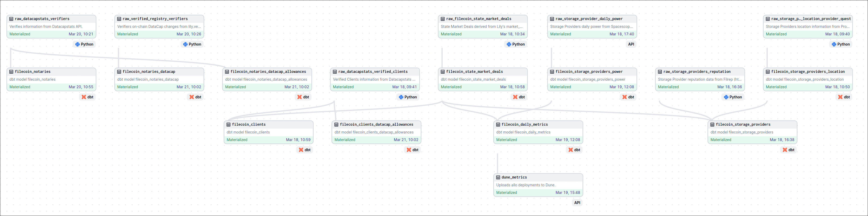Click table icon on raw_filecoin_state_market_deals node
This screenshot has width=868, height=216.
tap(443, 19)
